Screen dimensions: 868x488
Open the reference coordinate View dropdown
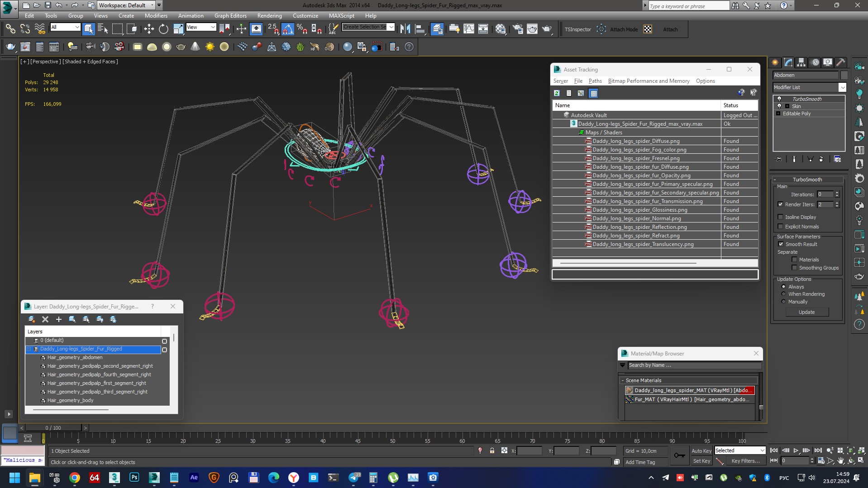point(201,27)
